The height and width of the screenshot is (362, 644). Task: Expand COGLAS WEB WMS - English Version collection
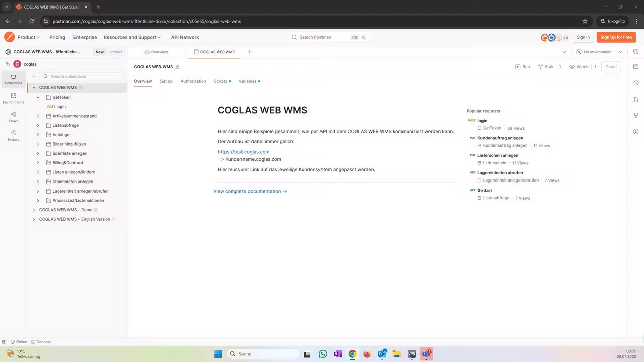34,219
